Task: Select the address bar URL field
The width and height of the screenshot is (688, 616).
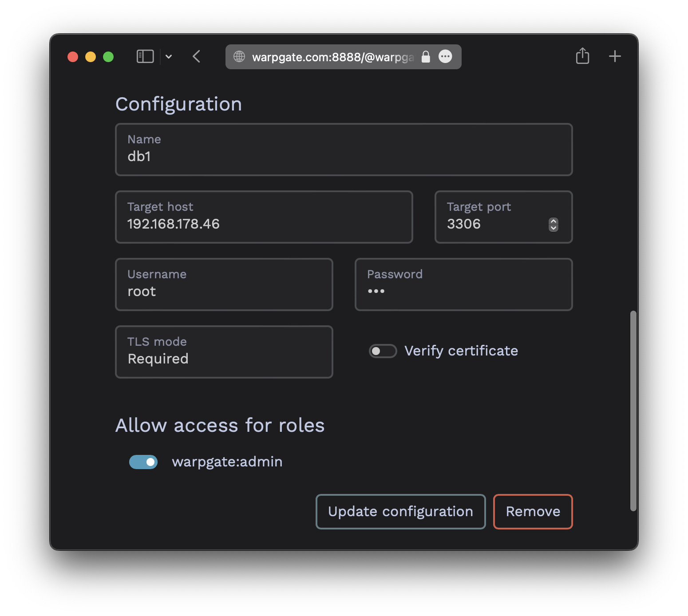Action: (x=343, y=57)
